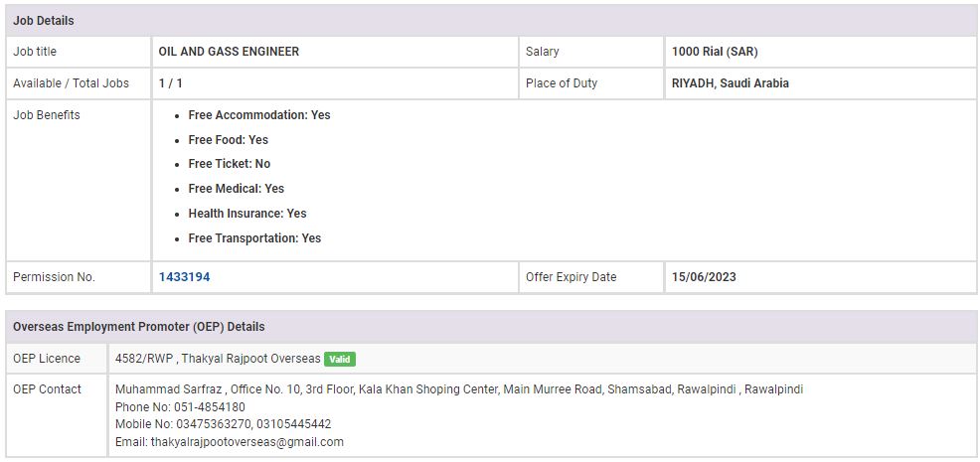Click the offer expiry date 15/06/2023
Viewport: 980px width, 462px height.
704,277
